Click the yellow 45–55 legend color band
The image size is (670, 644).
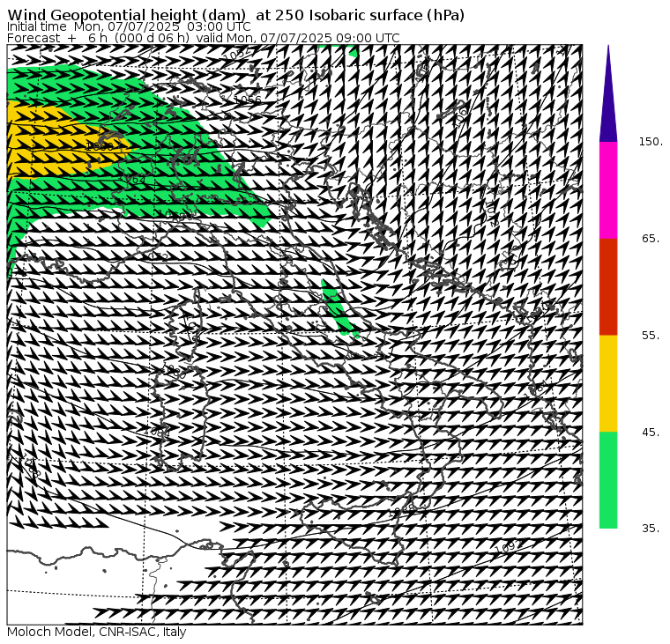click(x=608, y=383)
